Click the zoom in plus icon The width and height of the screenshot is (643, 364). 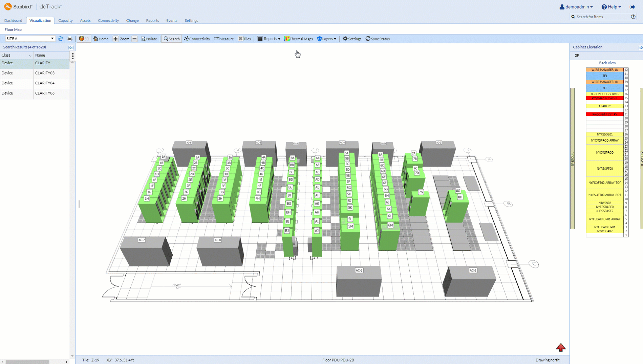point(116,39)
